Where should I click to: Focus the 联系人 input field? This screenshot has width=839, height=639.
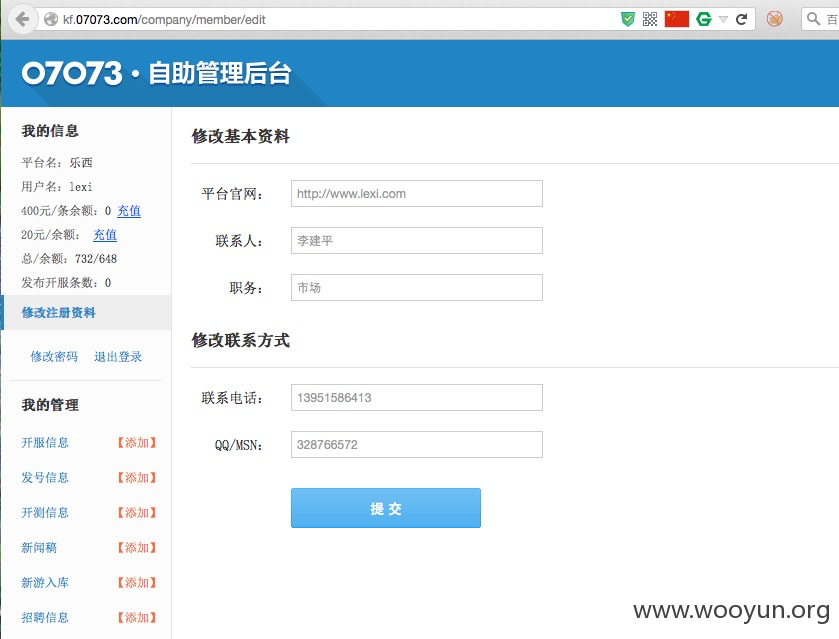click(417, 241)
